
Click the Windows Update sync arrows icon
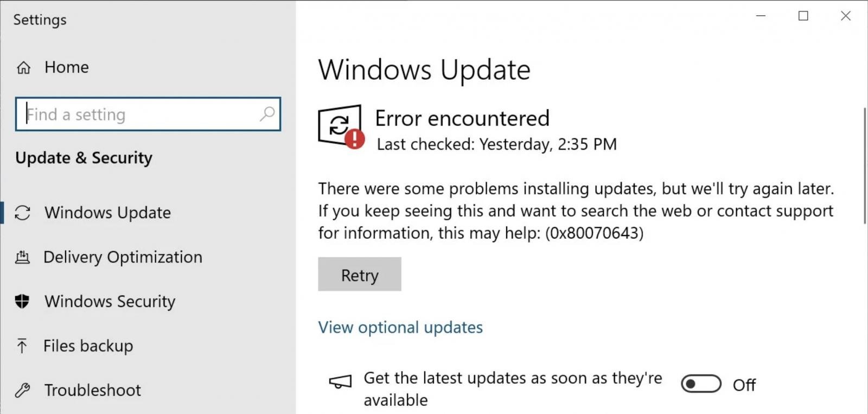[x=23, y=213]
